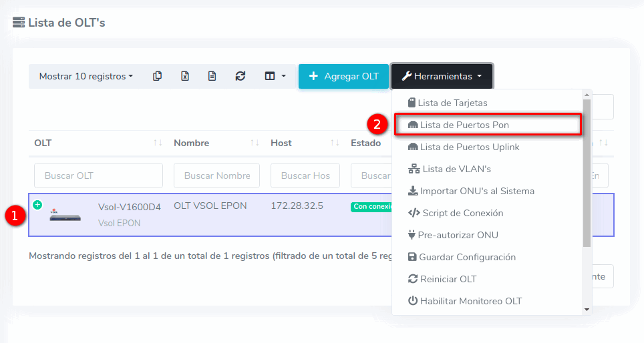This screenshot has width=644, height=343.
Task: Click the copy to clipboard icon
Action: (x=157, y=76)
